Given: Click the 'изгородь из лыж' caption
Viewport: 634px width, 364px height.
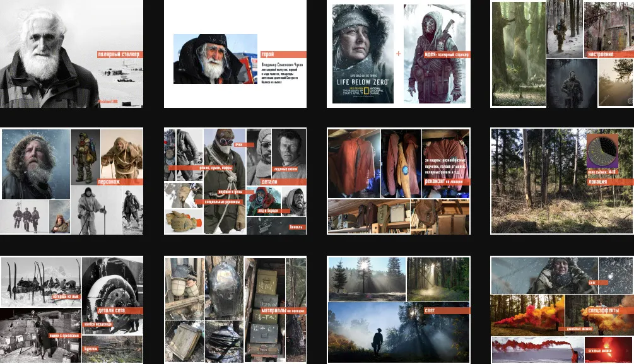Looking at the screenshot, I should pos(66,297).
